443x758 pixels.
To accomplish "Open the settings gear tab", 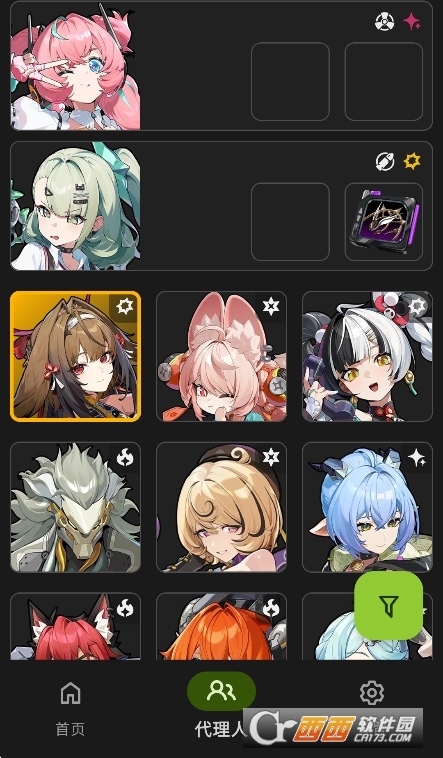I will click(371, 693).
